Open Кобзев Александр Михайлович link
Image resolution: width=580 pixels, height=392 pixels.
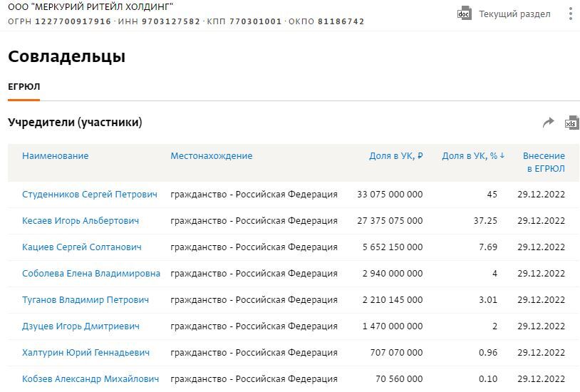tap(90, 379)
